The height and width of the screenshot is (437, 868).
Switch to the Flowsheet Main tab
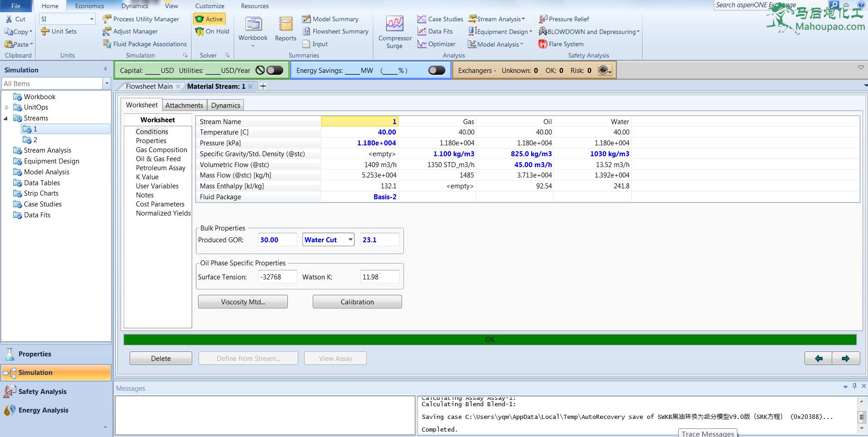(149, 86)
